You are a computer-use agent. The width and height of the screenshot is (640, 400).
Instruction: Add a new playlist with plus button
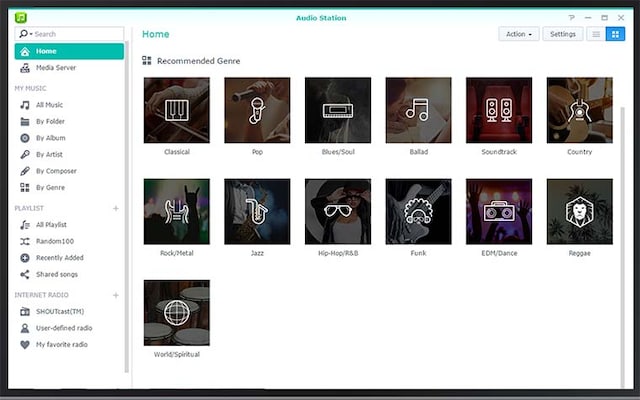click(x=116, y=208)
